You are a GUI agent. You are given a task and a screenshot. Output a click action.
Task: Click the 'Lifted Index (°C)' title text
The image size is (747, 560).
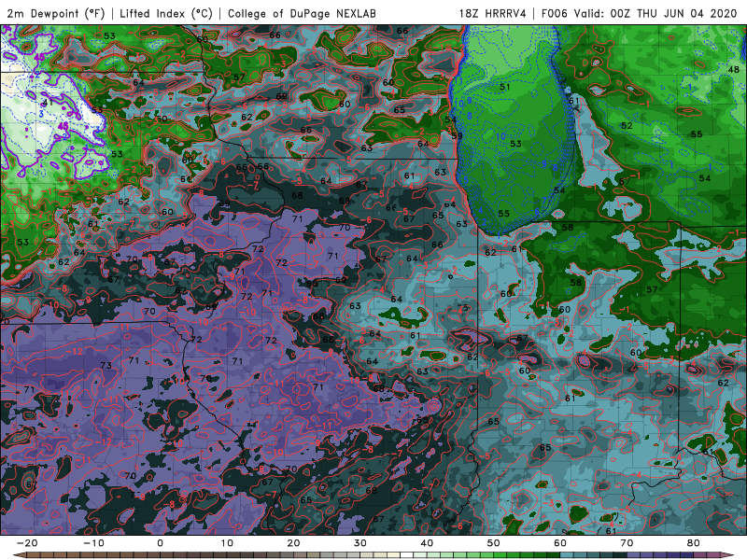click(x=166, y=13)
